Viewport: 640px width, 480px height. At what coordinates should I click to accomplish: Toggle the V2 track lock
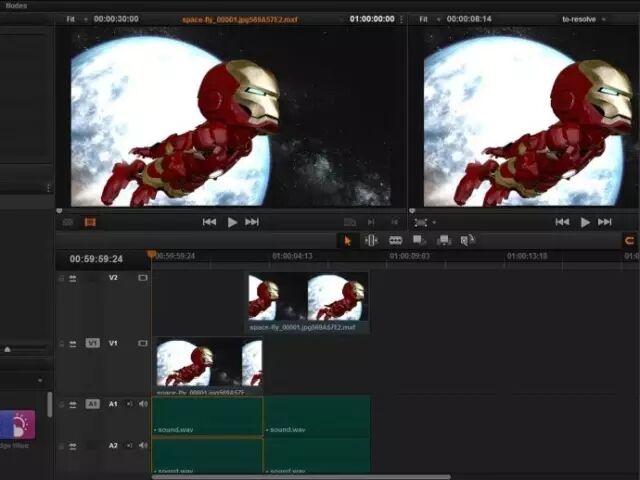tap(61, 278)
